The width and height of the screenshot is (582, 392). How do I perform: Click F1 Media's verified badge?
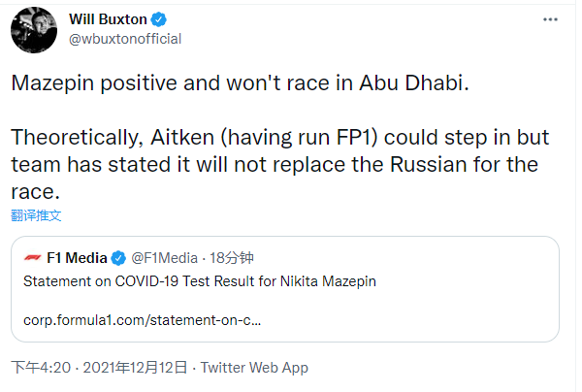click(x=119, y=258)
